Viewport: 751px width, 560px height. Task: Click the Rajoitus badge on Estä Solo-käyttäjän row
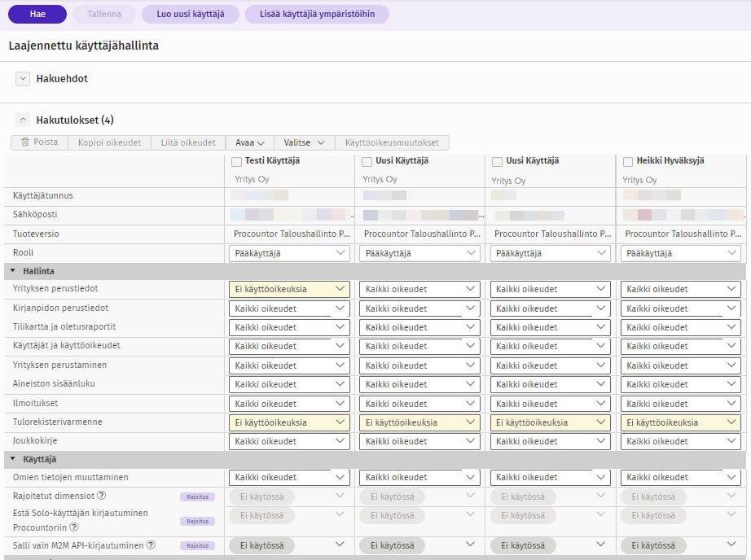[197, 521]
